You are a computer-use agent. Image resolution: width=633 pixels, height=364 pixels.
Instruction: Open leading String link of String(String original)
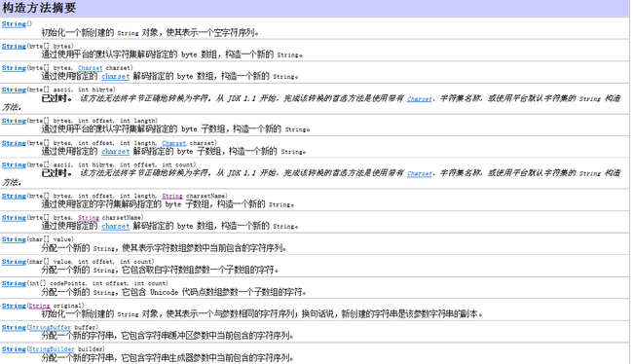pos(14,306)
